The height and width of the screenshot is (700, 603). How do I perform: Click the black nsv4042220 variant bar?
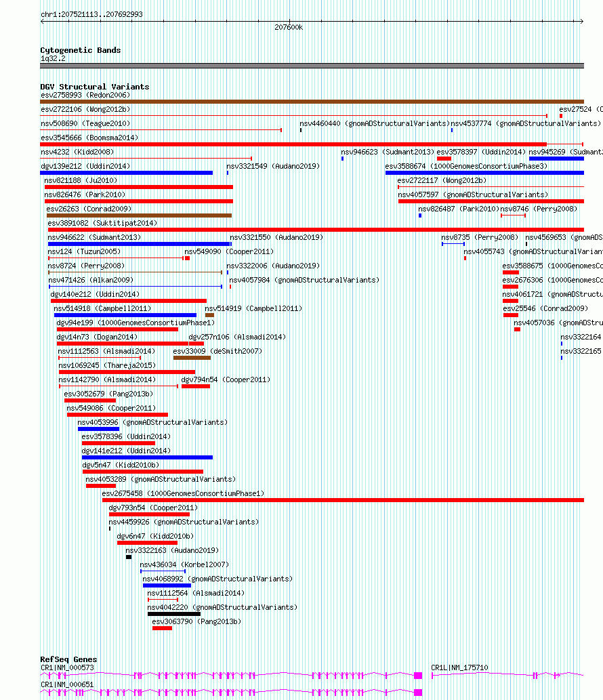(x=174, y=615)
